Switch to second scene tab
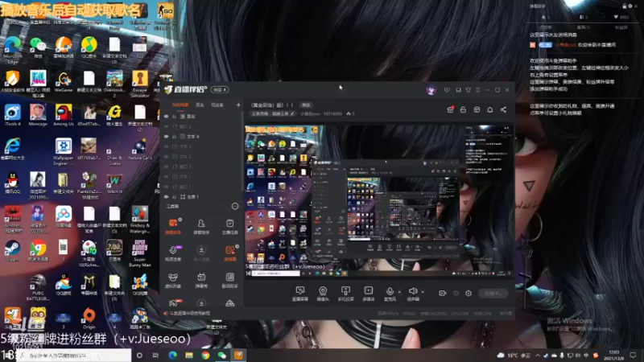Viewport: 644px width, 362px height. [200, 105]
